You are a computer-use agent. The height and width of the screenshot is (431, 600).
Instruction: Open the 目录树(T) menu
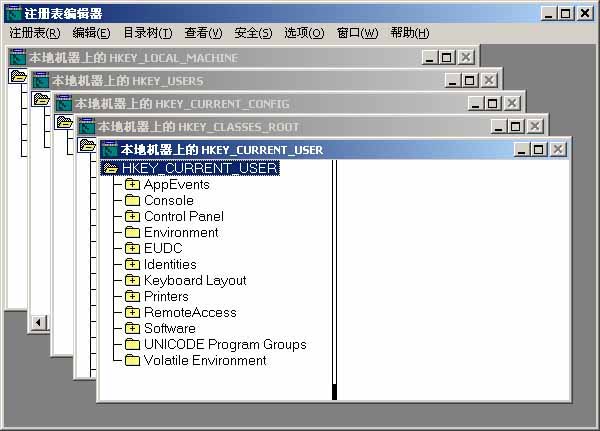(x=147, y=33)
